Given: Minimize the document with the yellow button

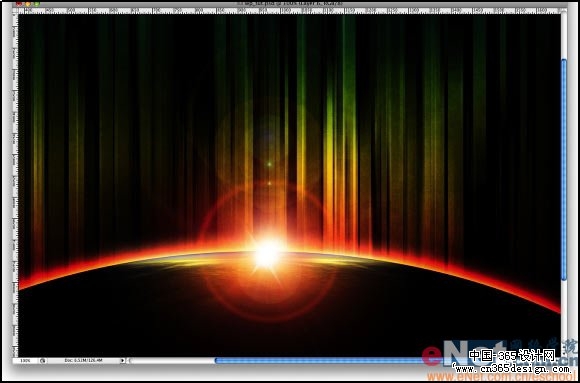Looking at the screenshot, I should tap(28, 4).
